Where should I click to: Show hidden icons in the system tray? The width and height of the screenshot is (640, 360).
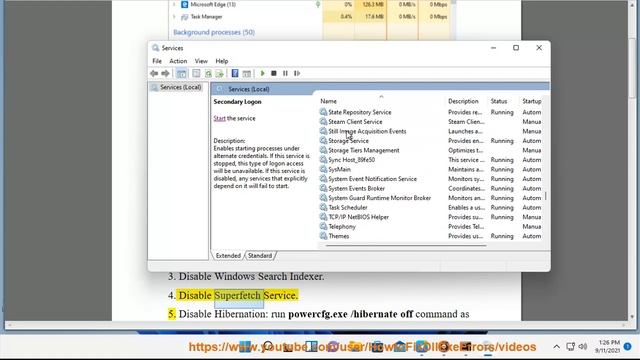556,347
